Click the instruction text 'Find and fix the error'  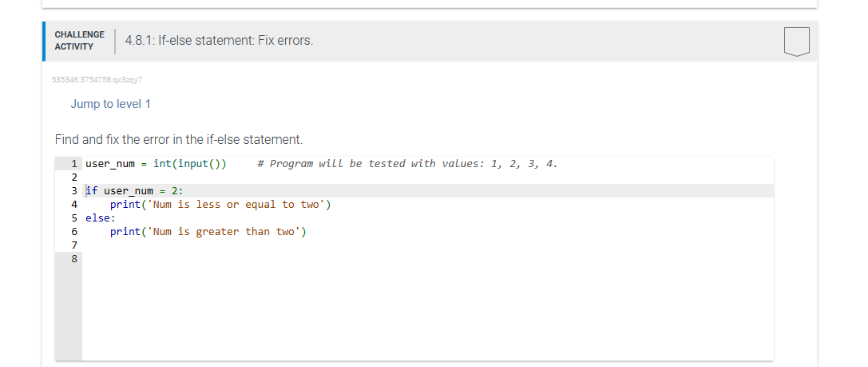coord(179,139)
